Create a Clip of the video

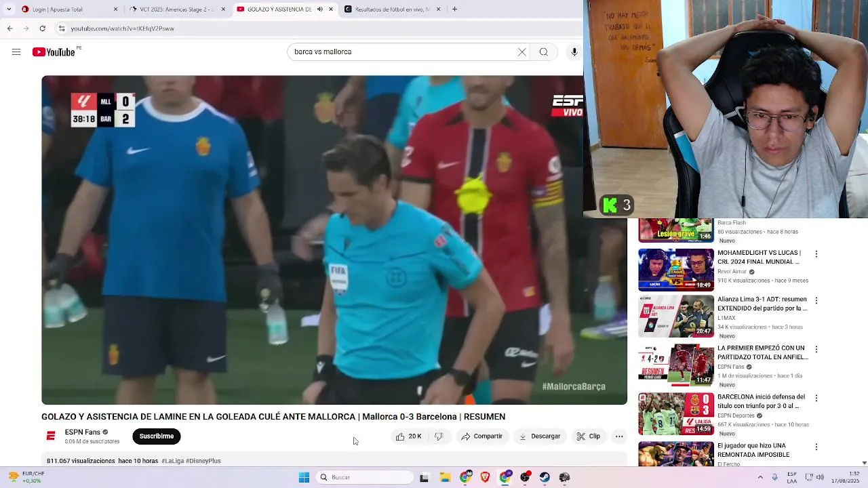pyautogui.click(x=589, y=436)
